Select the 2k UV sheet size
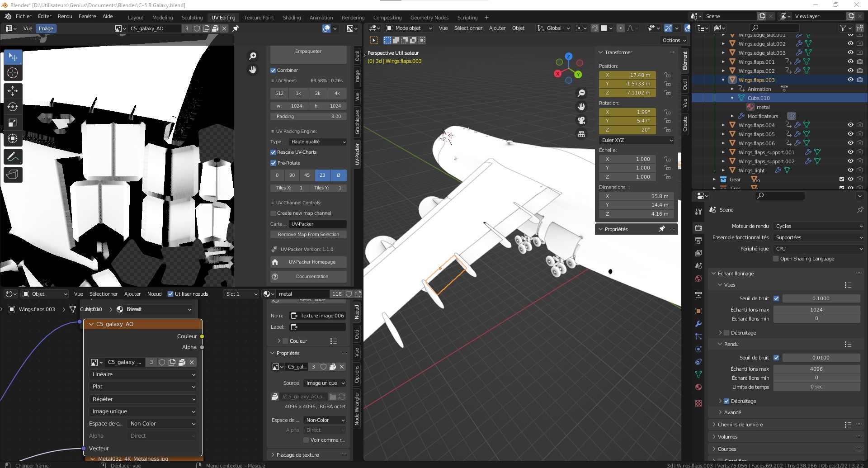The image size is (868, 468). (317, 93)
